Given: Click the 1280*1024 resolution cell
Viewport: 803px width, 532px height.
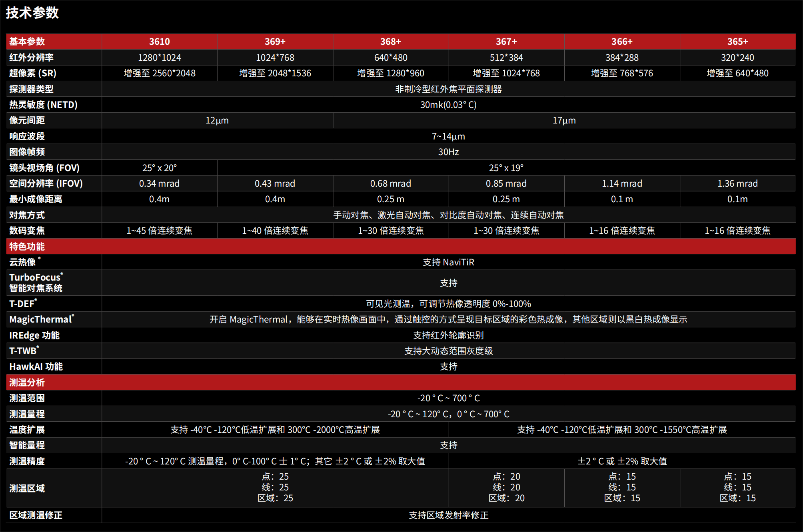Looking at the screenshot, I should click(x=159, y=58).
